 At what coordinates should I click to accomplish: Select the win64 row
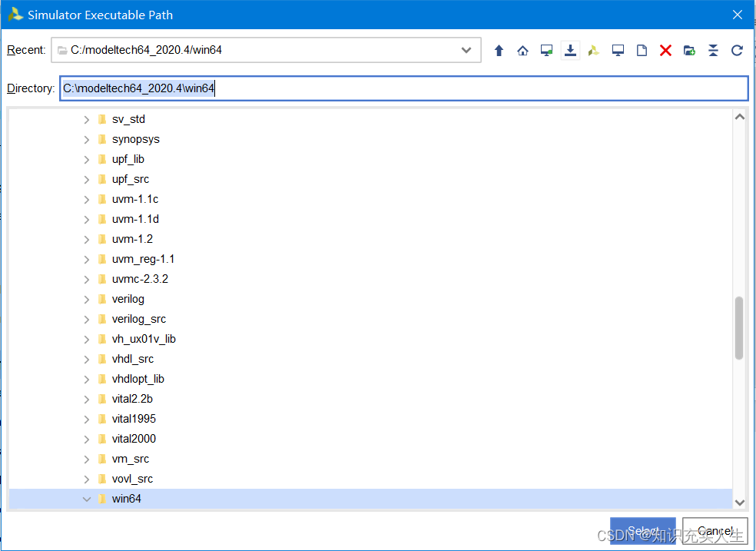pos(370,499)
